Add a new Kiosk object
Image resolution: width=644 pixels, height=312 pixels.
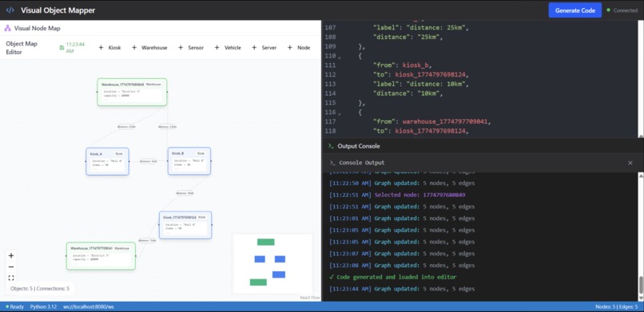[x=109, y=48]
